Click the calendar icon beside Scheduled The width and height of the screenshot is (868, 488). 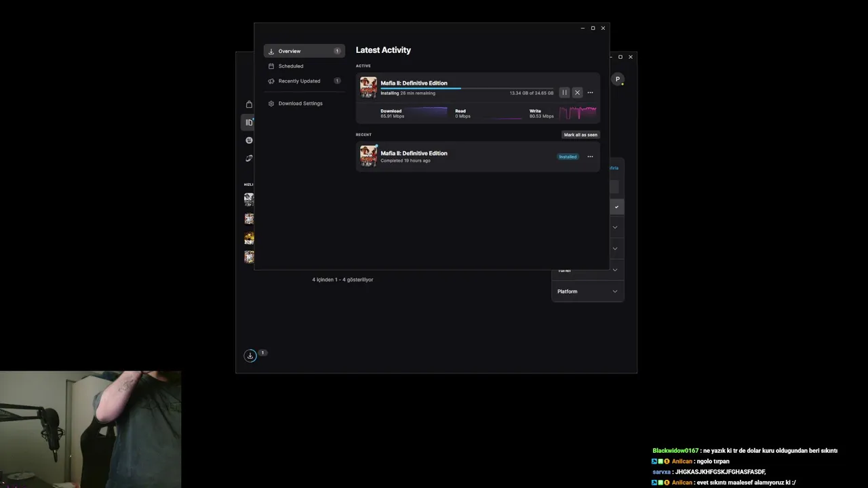(271, 66)
